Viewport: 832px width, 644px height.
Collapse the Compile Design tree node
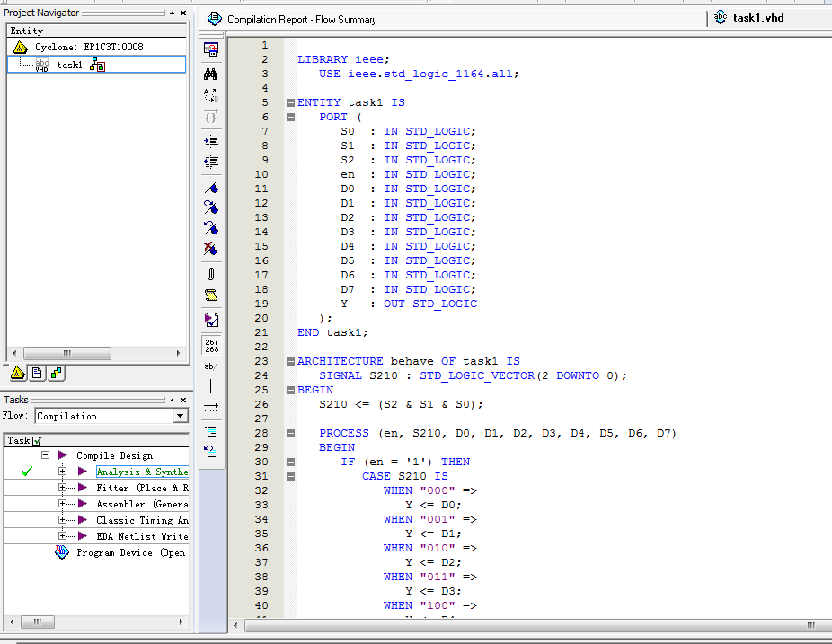click(44, 455)
